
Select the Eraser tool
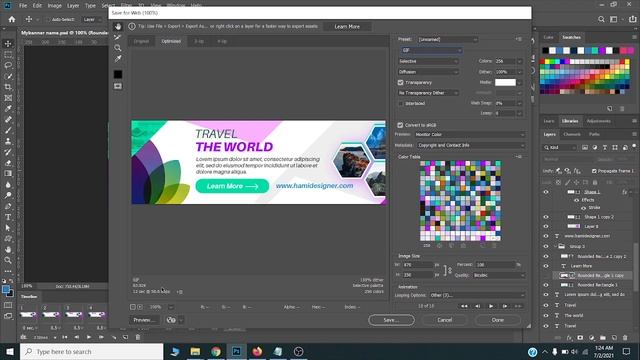tap(8, 163)
